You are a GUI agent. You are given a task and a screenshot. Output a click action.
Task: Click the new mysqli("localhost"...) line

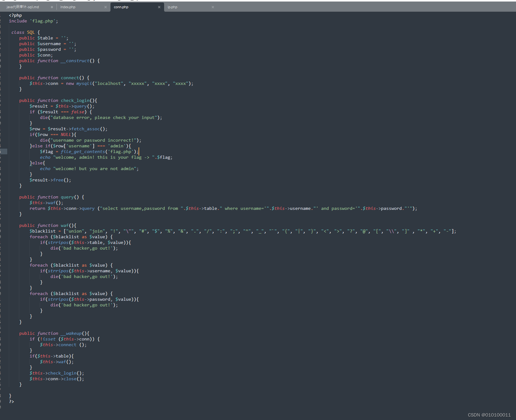(x=111, y=83)
